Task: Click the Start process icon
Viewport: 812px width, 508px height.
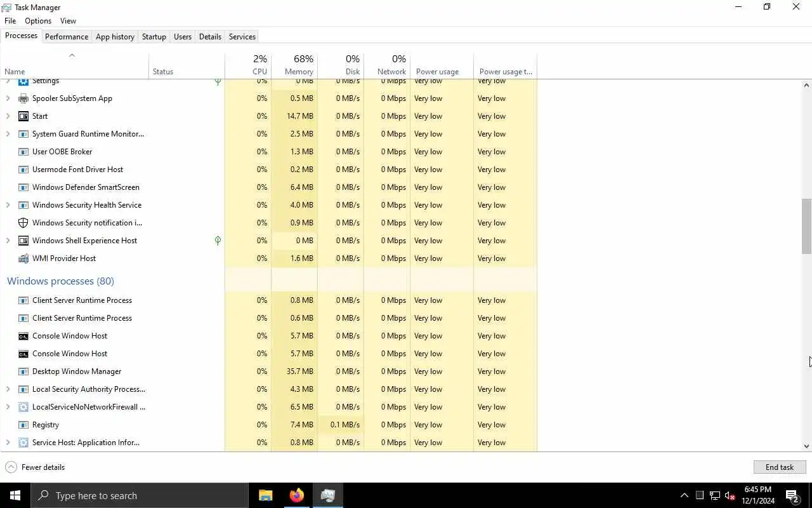Action: pyautogui.click(x=23, y=116)
